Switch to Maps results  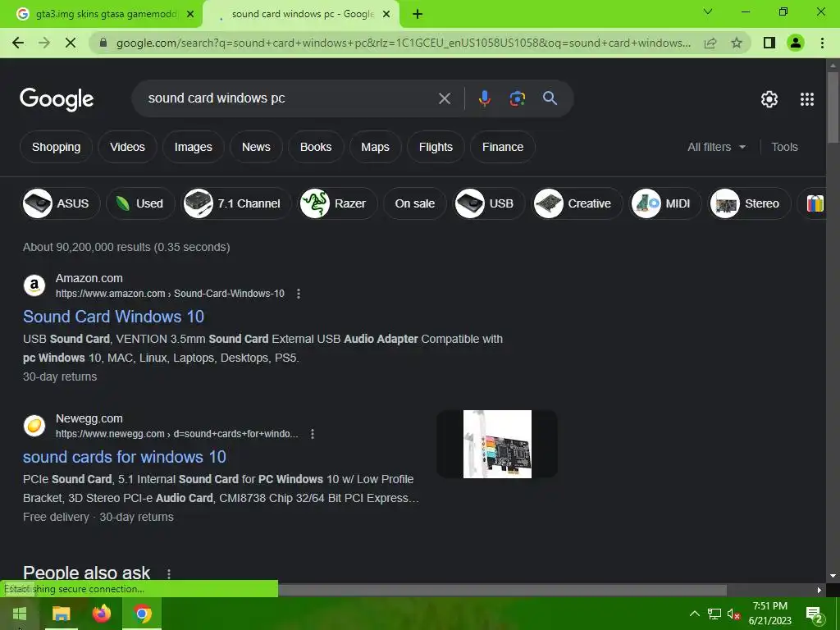[x=375, y=147]
